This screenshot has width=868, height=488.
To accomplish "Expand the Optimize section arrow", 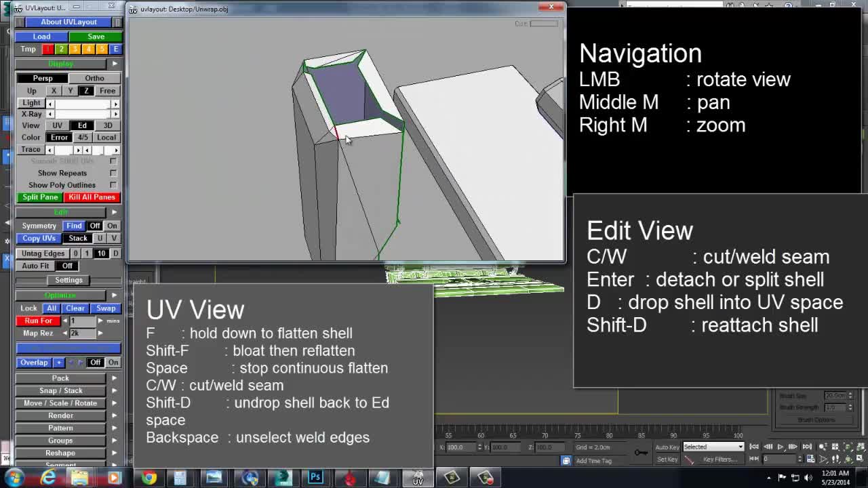I will point(114,296).
